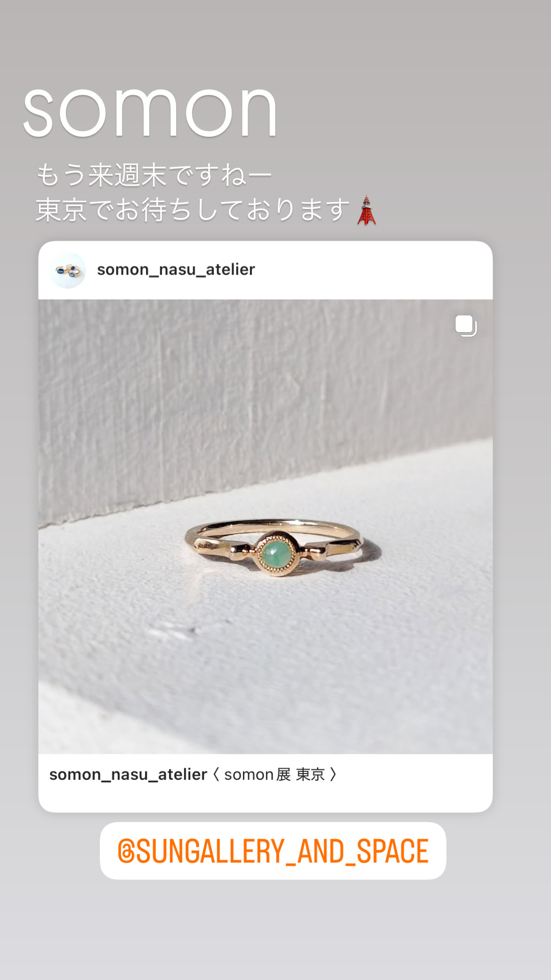Click the right angle bracket in the caption
551x980 pixels.
(333, 775)
